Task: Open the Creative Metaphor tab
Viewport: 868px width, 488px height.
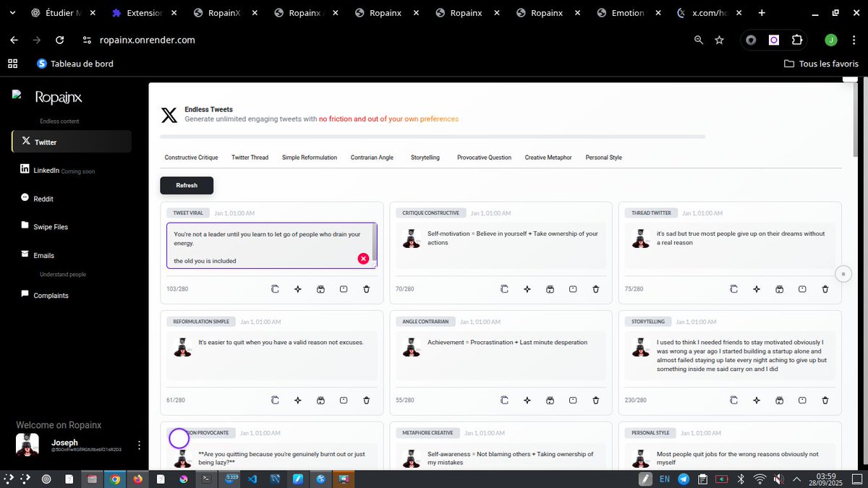Action: [548, 157]
